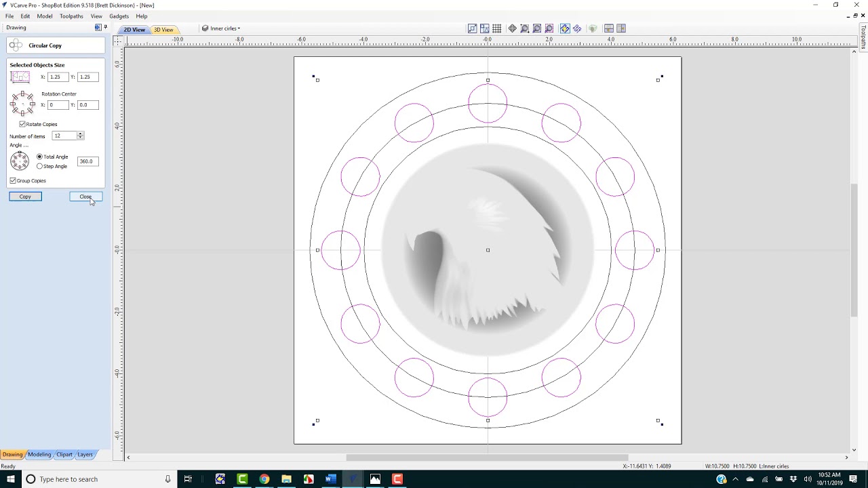This screenshot has width=868, height=488.
Task: Click the Windows taskbar search box
Action: click(x=98, y=479)
